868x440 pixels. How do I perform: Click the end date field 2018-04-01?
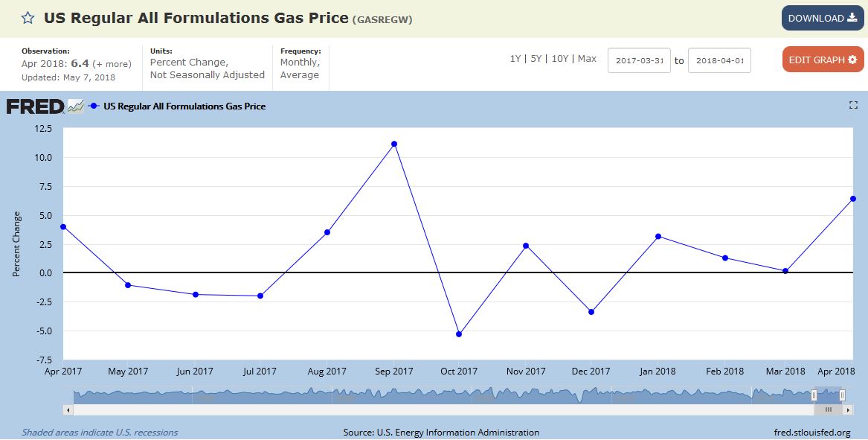point(718,60)
